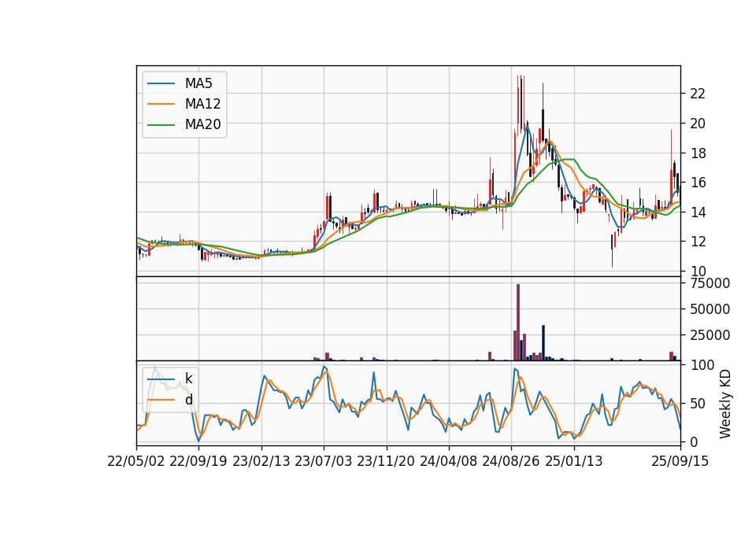Click the price axis value 22
The image size is (756, 543).
pyautogui.click(x=698, y=94)
